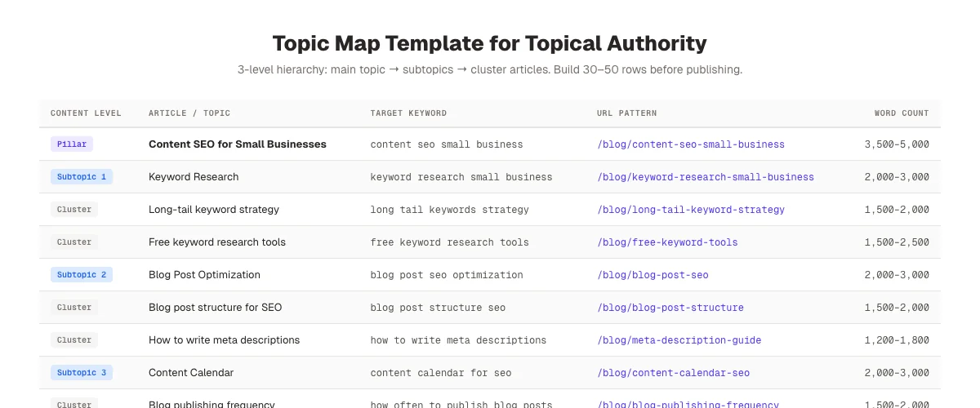Click keyword 'content seo small business'
The height and width of the screenshot is (408, 980).
447,144
